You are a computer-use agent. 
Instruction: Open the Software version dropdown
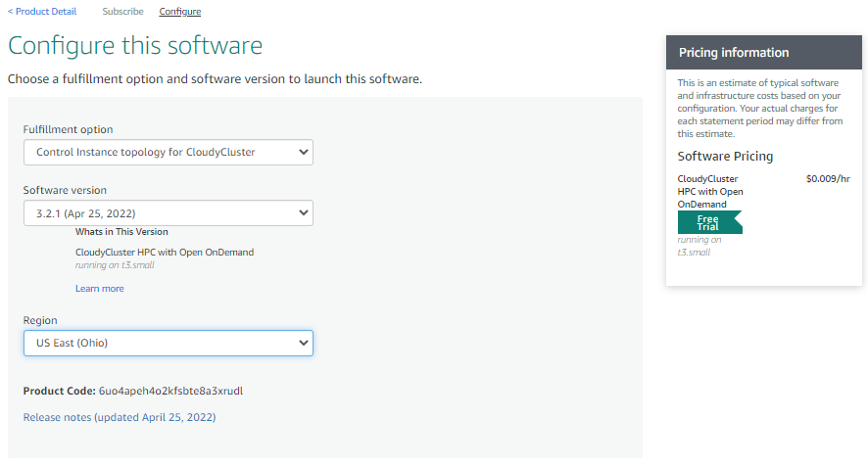(x=169, y=213)
